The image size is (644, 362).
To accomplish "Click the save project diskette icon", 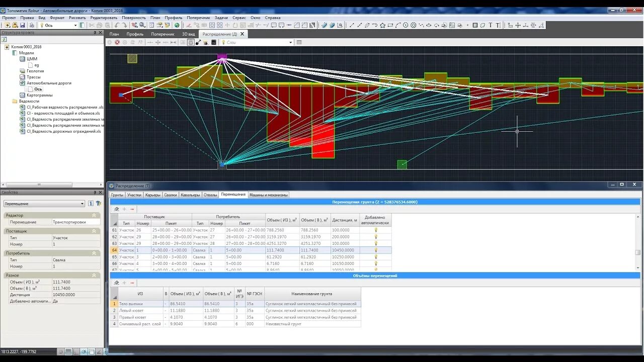I will [x=22, y=25].
